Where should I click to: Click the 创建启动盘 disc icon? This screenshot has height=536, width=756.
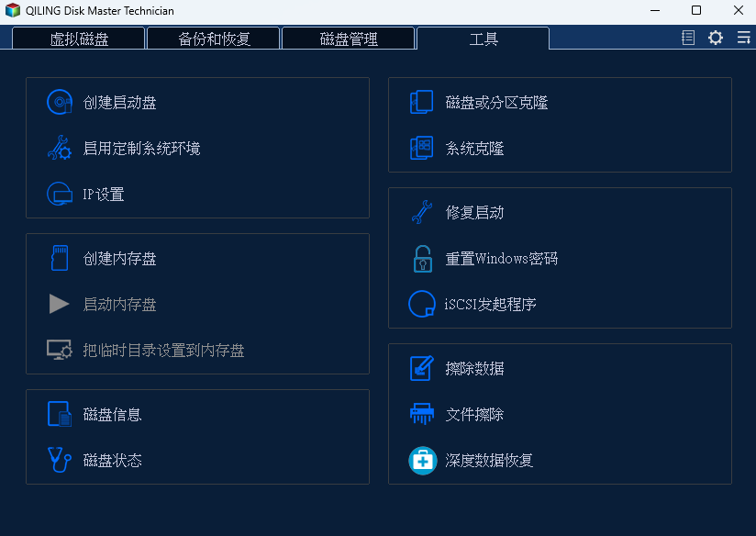point(60,102)
